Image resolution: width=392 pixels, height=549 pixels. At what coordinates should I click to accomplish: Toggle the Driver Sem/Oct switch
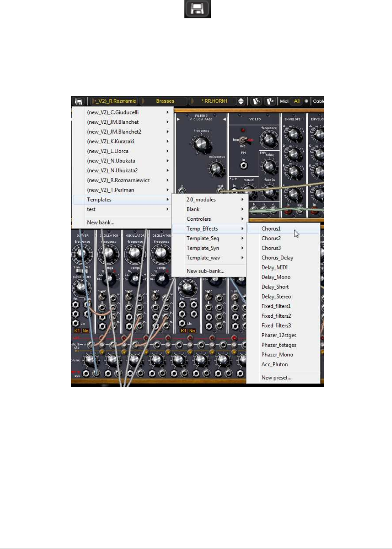(81, 270)
